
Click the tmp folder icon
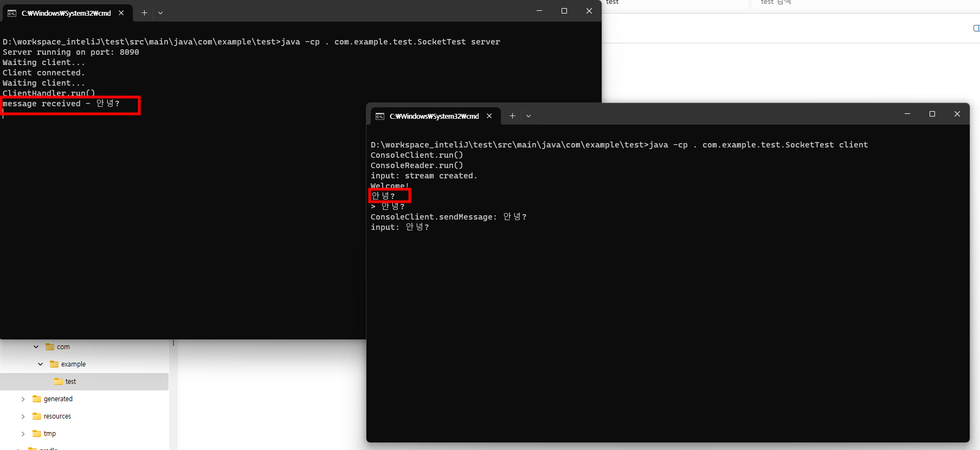37,434
